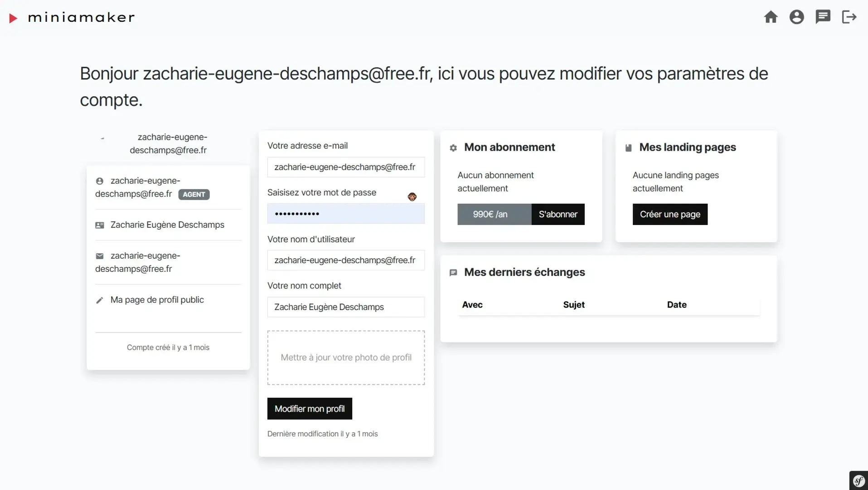Click the chat icon beside Mes derniers échanges
Image resolution: width=868 pixels, height=490 pixels.
coord(453,273)
